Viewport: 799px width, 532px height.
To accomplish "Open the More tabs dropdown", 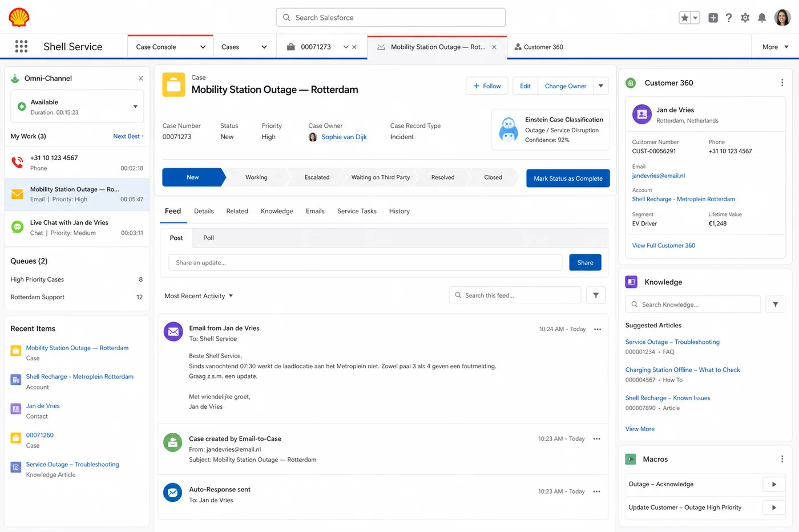I will (x=775, y=47).
